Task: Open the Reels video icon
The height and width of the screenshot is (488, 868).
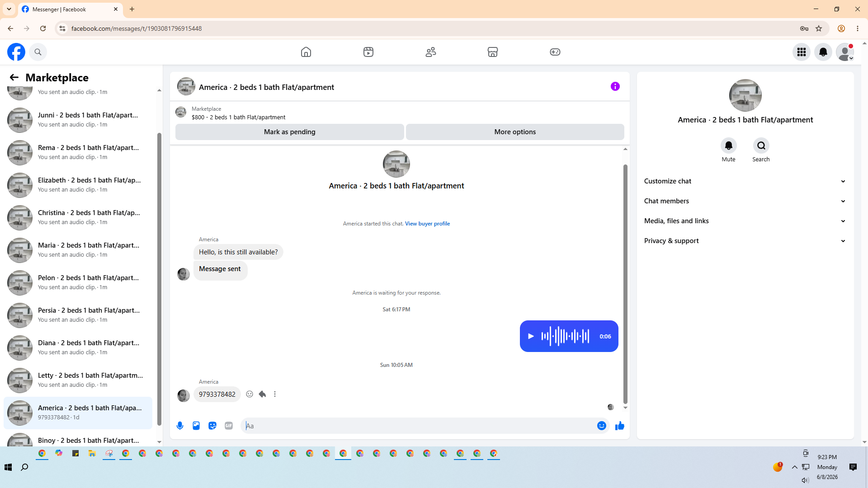Action: click(368, 52)
